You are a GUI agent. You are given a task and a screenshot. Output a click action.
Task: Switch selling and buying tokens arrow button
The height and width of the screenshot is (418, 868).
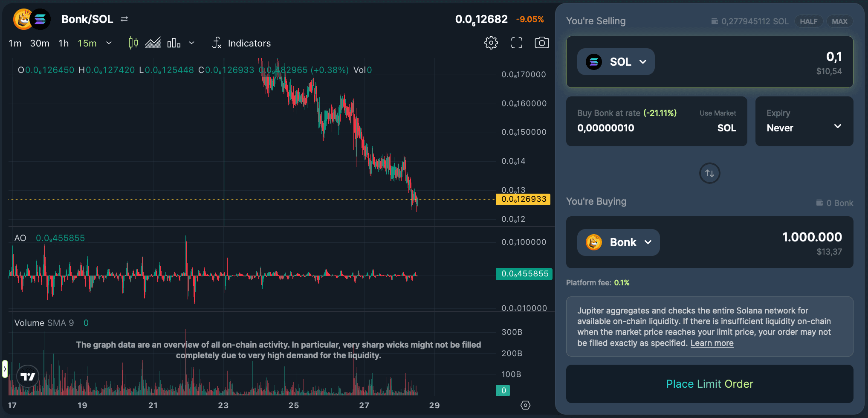pos(710,173)
